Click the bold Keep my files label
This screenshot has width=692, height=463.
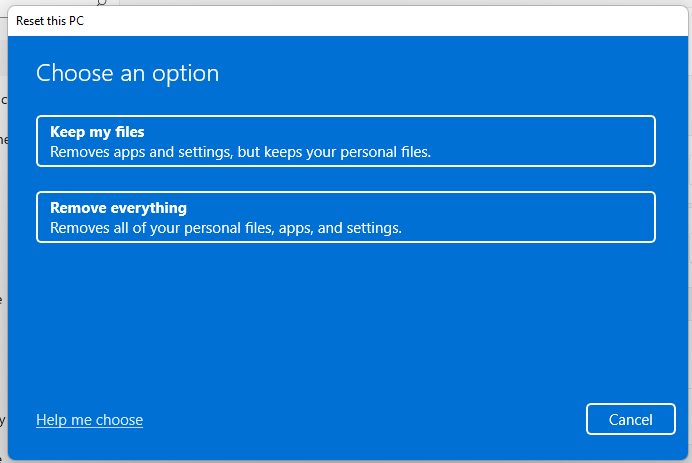[x=97, y=132]
